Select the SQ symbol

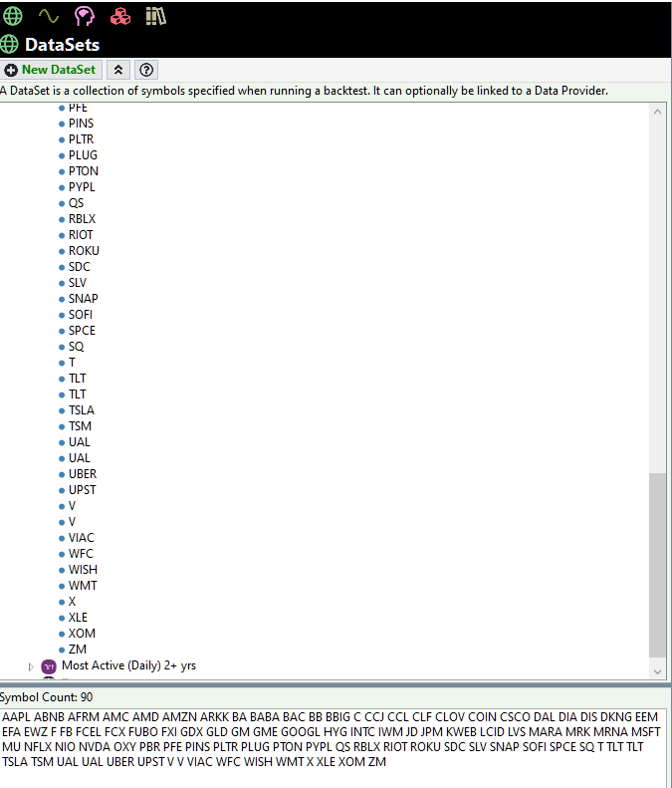click(x=76, y=347)
